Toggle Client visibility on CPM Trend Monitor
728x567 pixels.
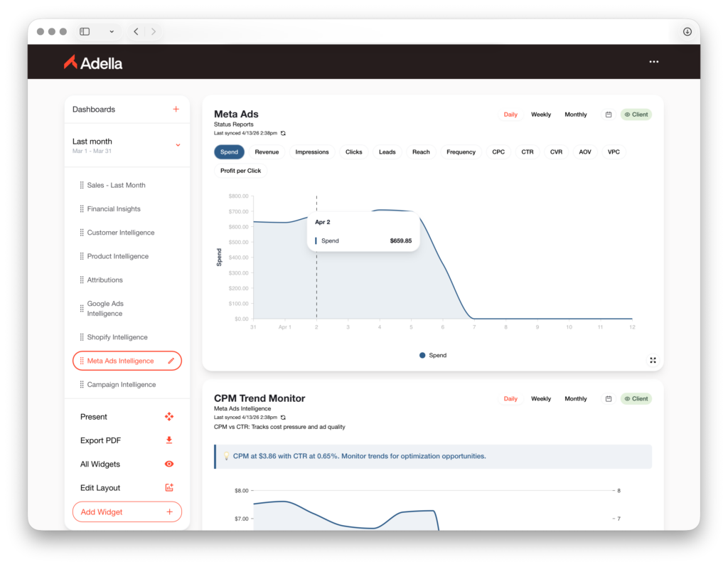(x=636, y=398)
